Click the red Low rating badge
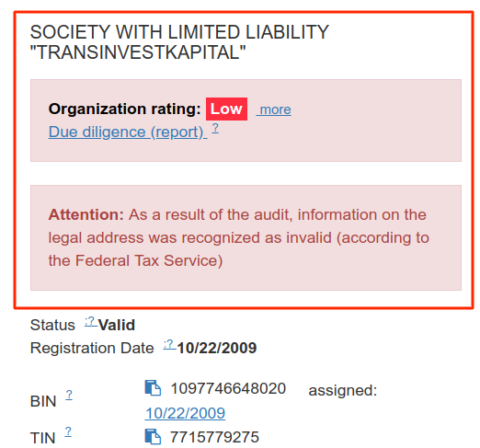This screenshot has height=448, width=480. [x=226, y=109]
